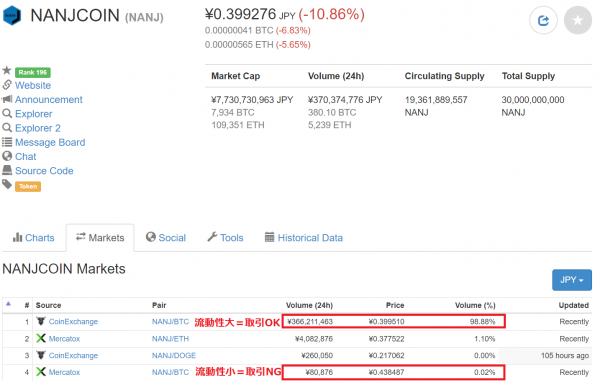Image resolution: width=600 pixels, height=390 pixels.
Task: Sort by Volume (24h) column header
Action: 310,305
